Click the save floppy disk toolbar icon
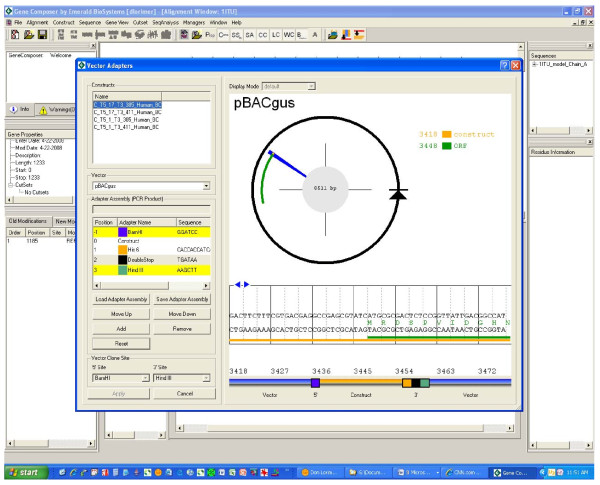 coord(42,35)
